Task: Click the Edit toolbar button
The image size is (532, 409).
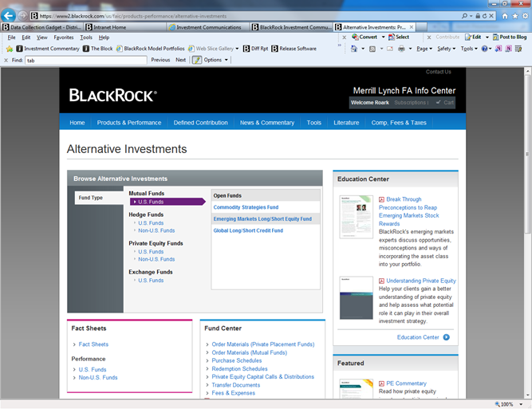Action: tap(474, 37)
